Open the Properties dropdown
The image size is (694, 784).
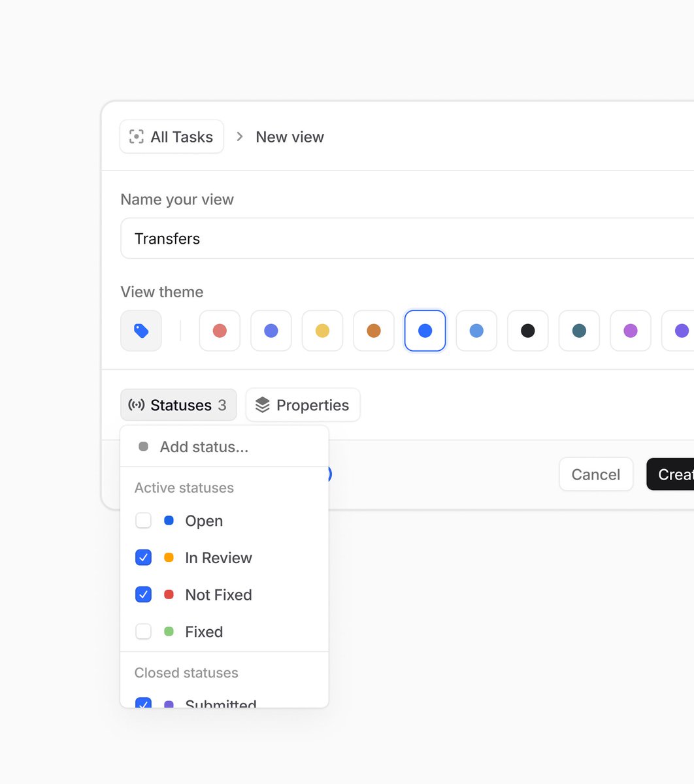(x=303, y=405)
